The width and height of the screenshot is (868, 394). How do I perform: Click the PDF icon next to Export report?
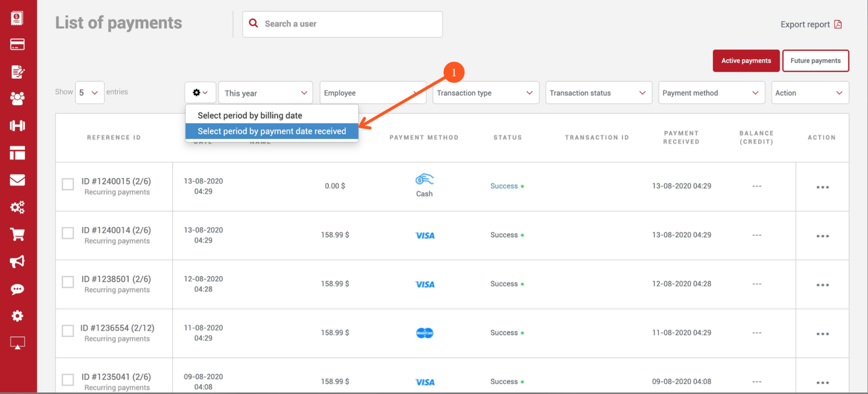coord(838,24)
